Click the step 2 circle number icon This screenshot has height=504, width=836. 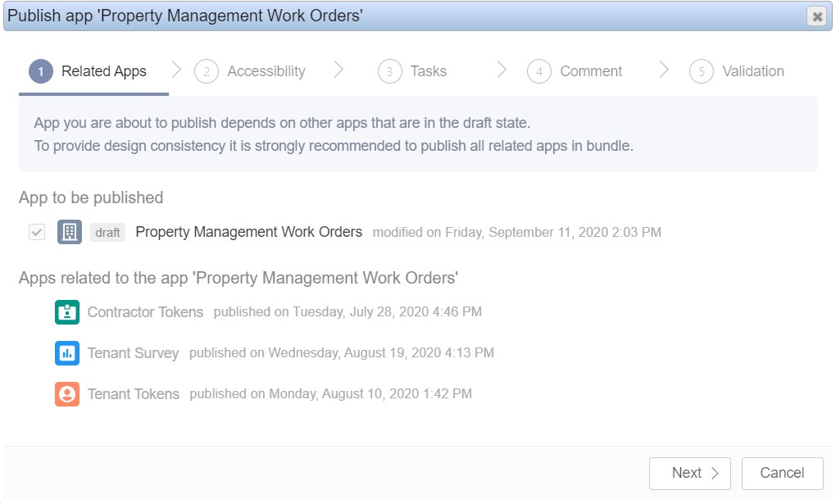pyautogui.click(x=207, y=71)
